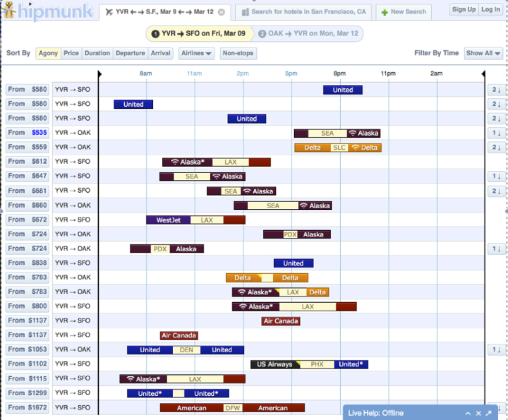Pop out the Live Help window
Image resolution: width=508 pixels, height=420 pixels.
click(488, 413)
